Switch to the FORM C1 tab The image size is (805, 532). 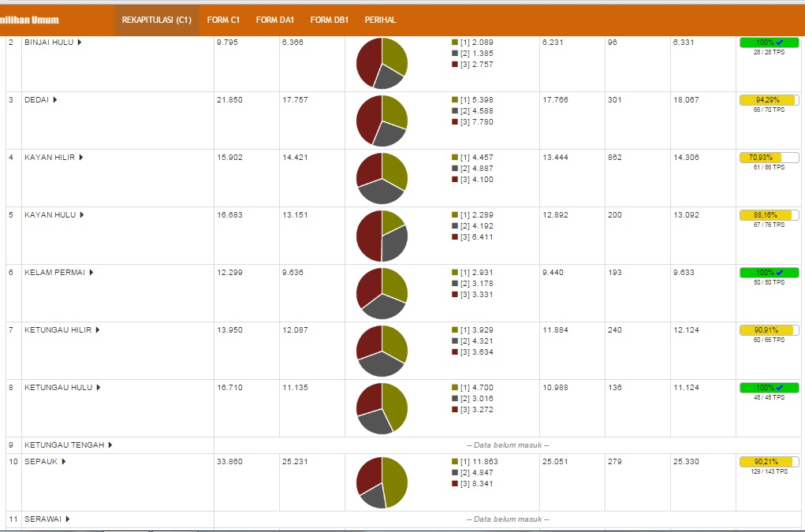pos(223,20)
